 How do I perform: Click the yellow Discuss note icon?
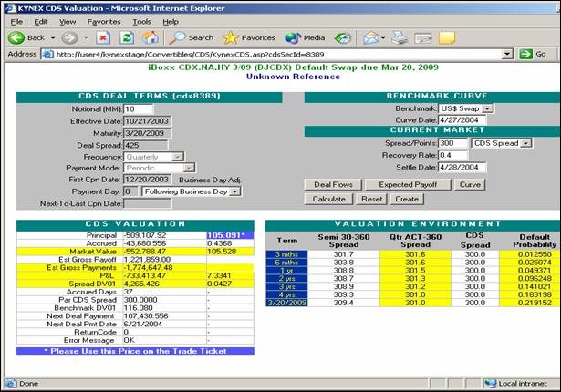[447, 37]
